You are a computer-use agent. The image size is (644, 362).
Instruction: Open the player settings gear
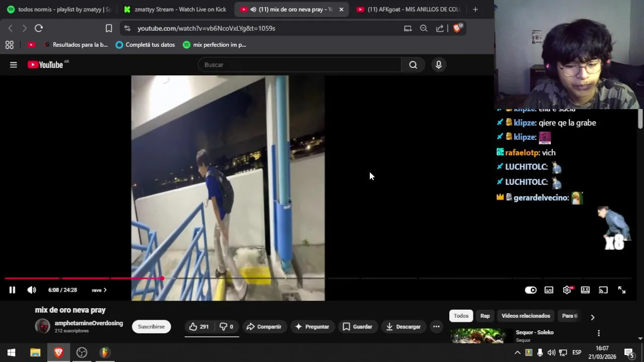click(567, 290)
